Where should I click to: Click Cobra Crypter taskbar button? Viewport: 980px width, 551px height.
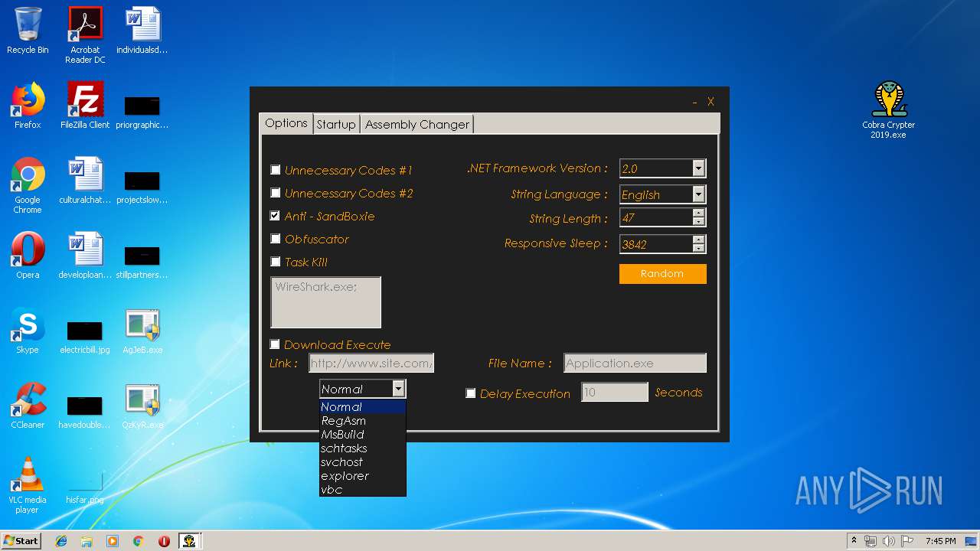coord(189,541)
